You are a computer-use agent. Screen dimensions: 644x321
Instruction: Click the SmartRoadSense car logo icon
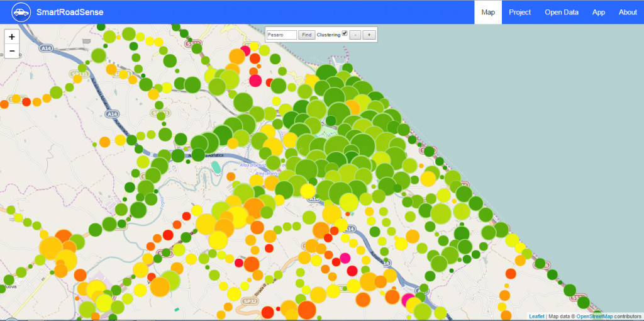pos(21,12)
